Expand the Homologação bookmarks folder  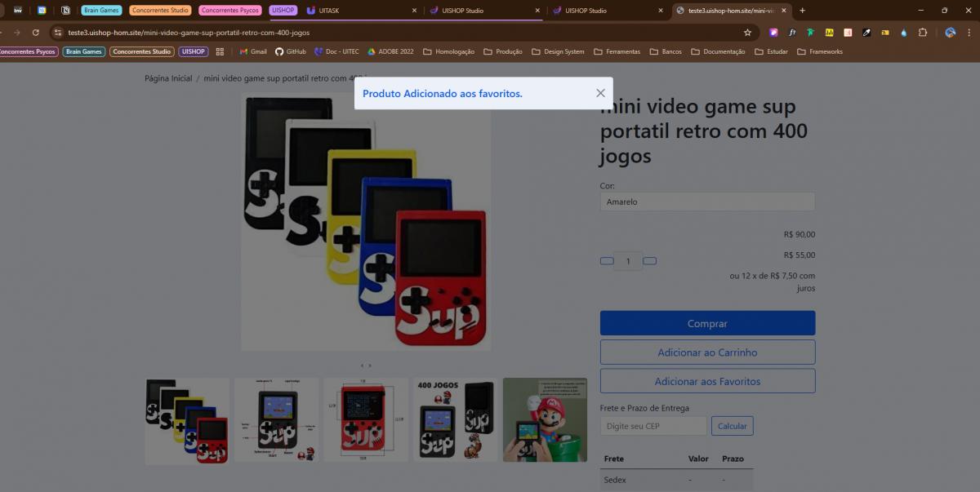(x=448, y=51)
